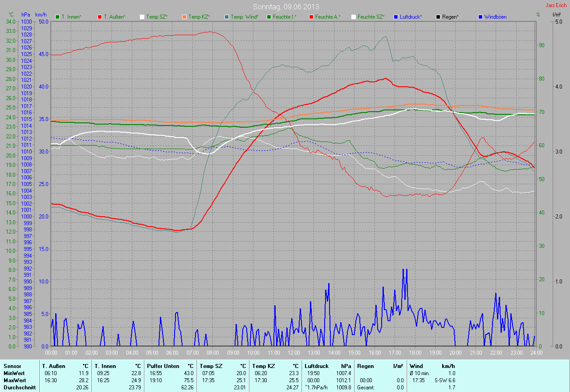Click the Puffer Unten column header
The height and width of the screenshot is (392, 570).
[x=163, y=366]
